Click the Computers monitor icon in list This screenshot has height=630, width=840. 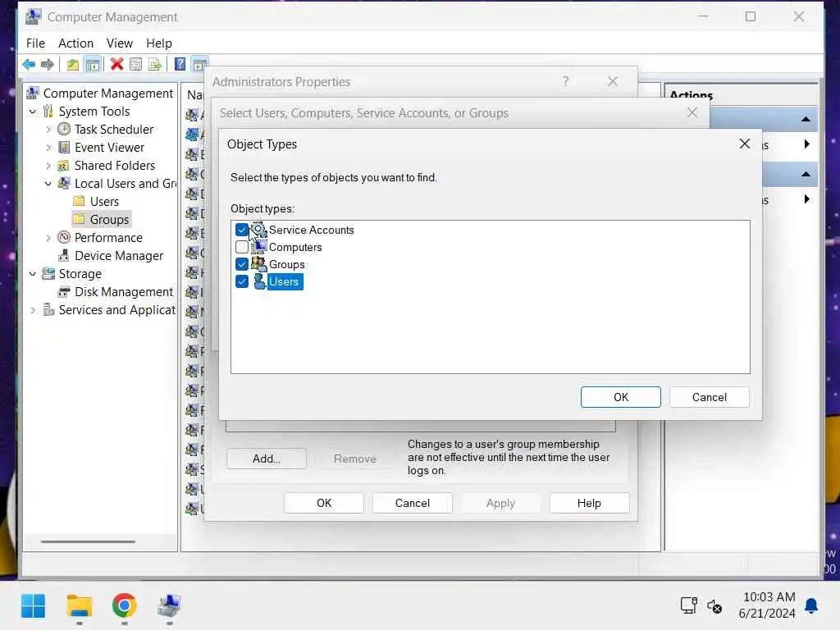pyautogui.click(x=259, y=247)
